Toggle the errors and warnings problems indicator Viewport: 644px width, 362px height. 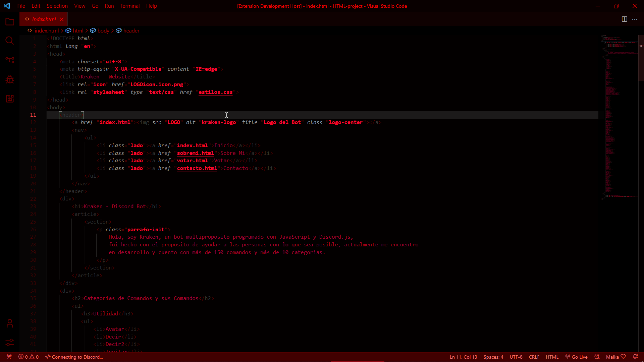[x=29, y=357]
